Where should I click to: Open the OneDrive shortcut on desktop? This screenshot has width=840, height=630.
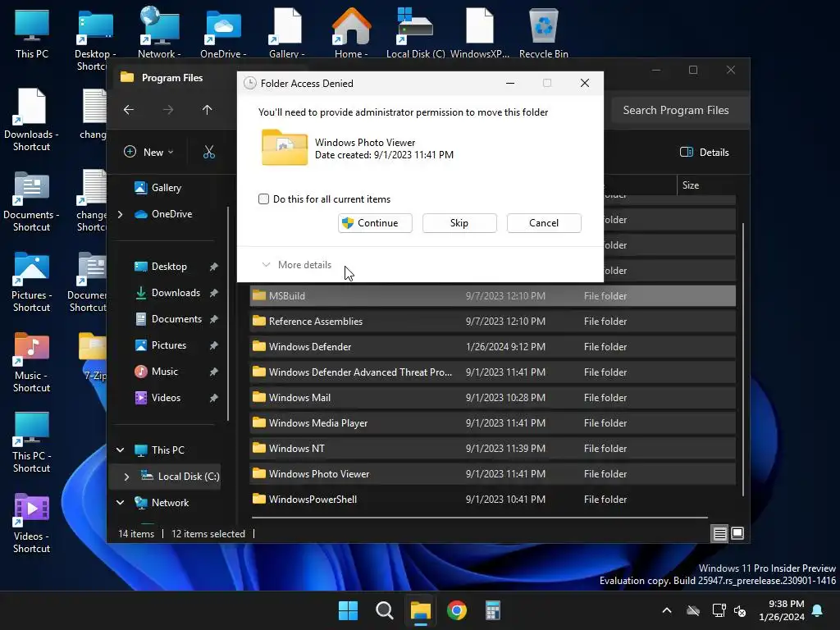coord(223,33)
